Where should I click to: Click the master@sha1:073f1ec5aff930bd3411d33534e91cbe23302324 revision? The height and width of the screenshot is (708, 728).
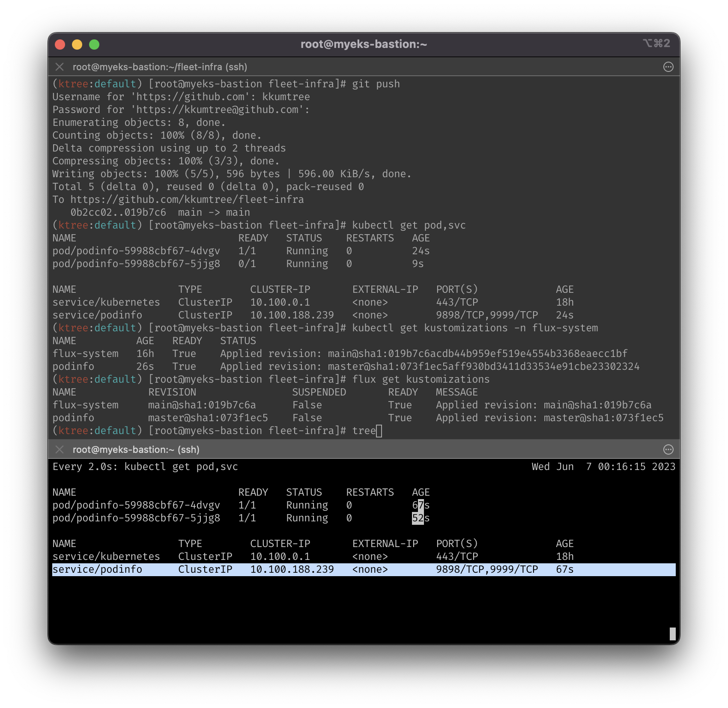click(x=483, y=366)
